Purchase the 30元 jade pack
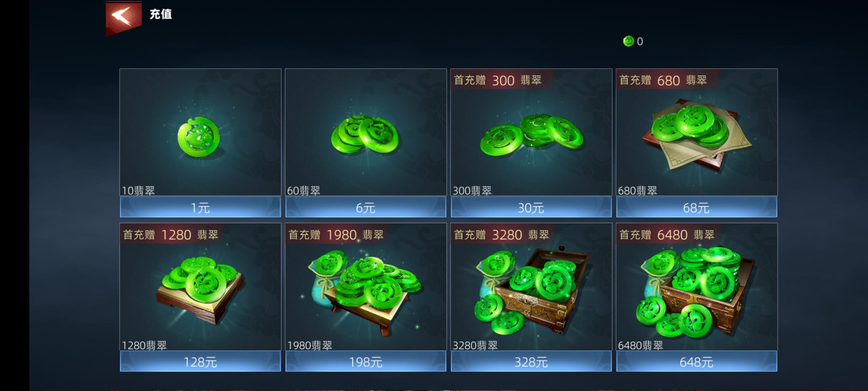 [531, 207]
